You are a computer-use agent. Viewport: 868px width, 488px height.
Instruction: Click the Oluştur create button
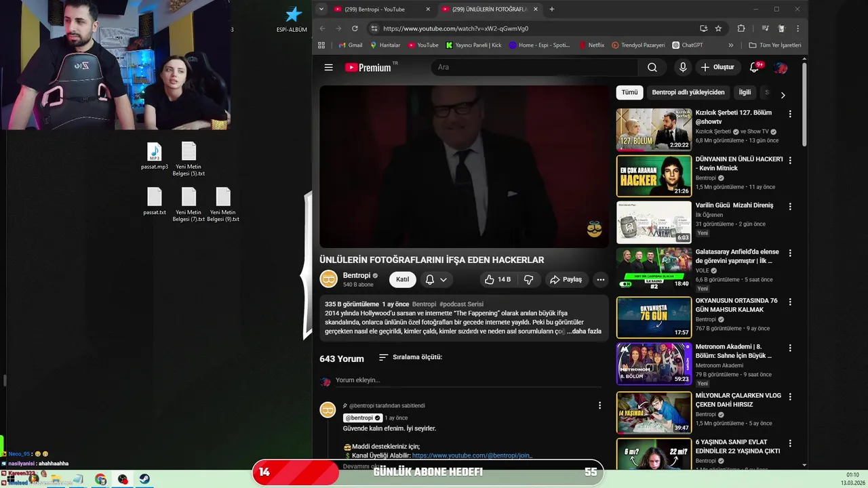pyautogui.click(x=717, y=67)
